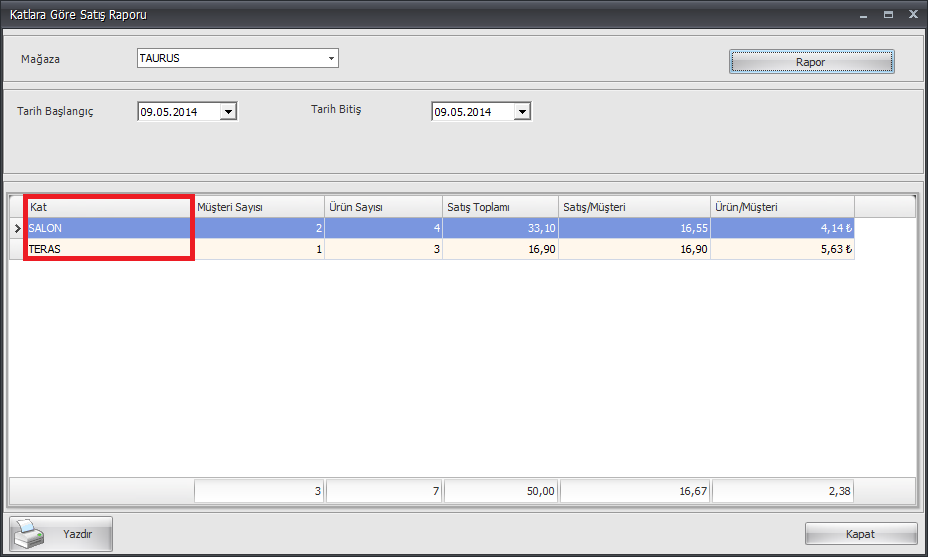This screenshot has height=557, width=928.
Task: Open the Tarih Bitiş date picker arrow
Action: click(522, 111)
